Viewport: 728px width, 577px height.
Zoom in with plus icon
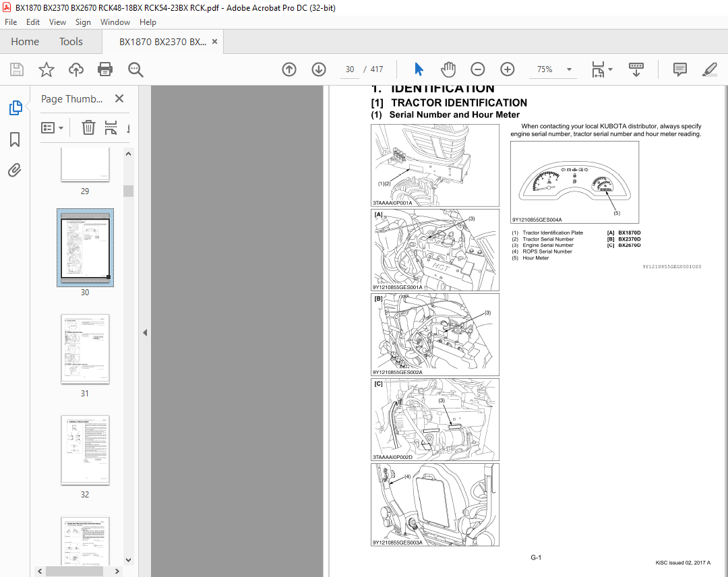pos(507,69)
